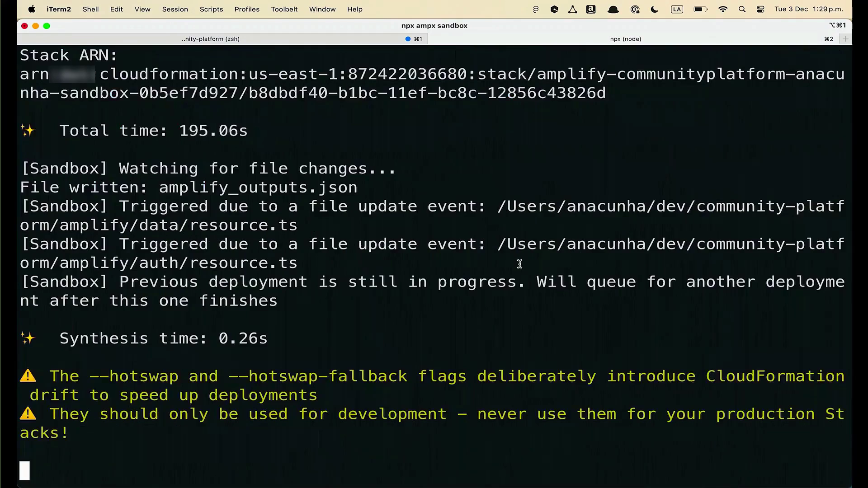The image size is (868, 488).
Task: Open Control Center icon in menu bar
Action: [x=760, y=9]
